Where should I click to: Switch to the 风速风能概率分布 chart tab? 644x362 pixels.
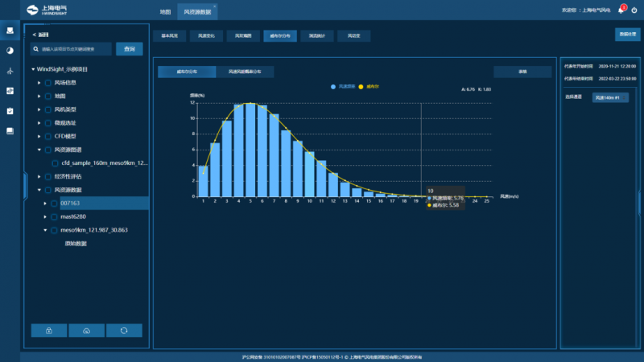tap(245, 72)
